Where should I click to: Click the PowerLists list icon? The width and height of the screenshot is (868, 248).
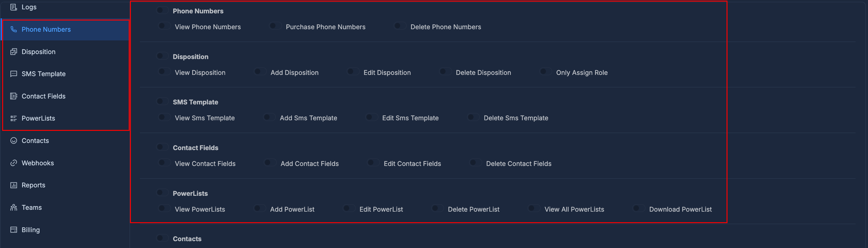tap(13, 118)
